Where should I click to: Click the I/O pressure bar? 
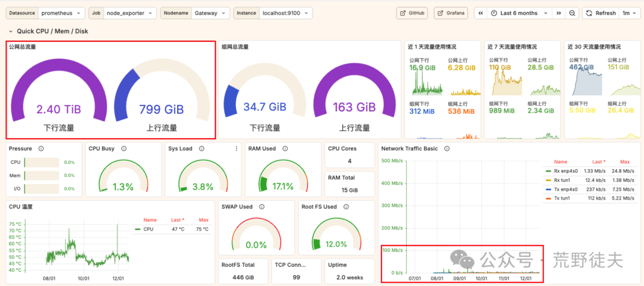[x=42, y=189]
